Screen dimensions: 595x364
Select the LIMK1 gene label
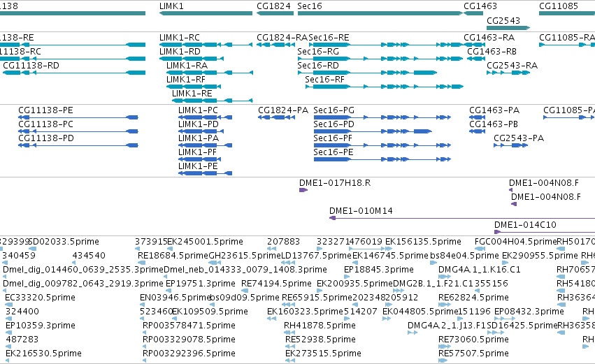[171, 6]
